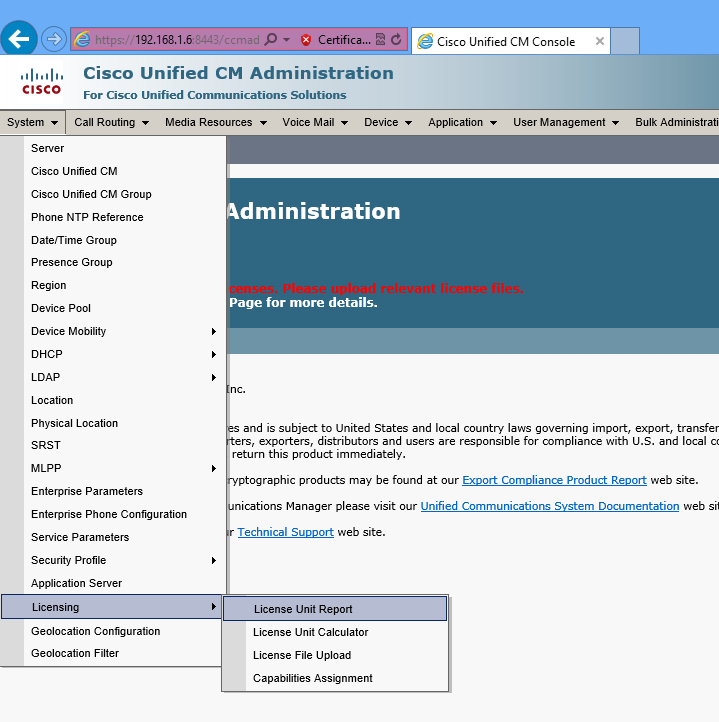The width and height of the screenshot is (719, 722).
Task: Click the red certificate error icon
Action: point(305,40)
